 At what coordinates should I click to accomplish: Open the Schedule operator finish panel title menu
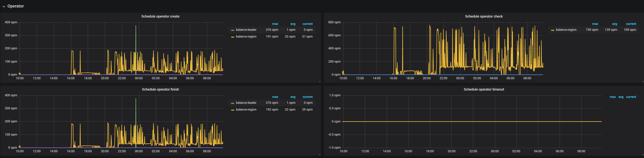pyautogui.click(x=160, y=89)
